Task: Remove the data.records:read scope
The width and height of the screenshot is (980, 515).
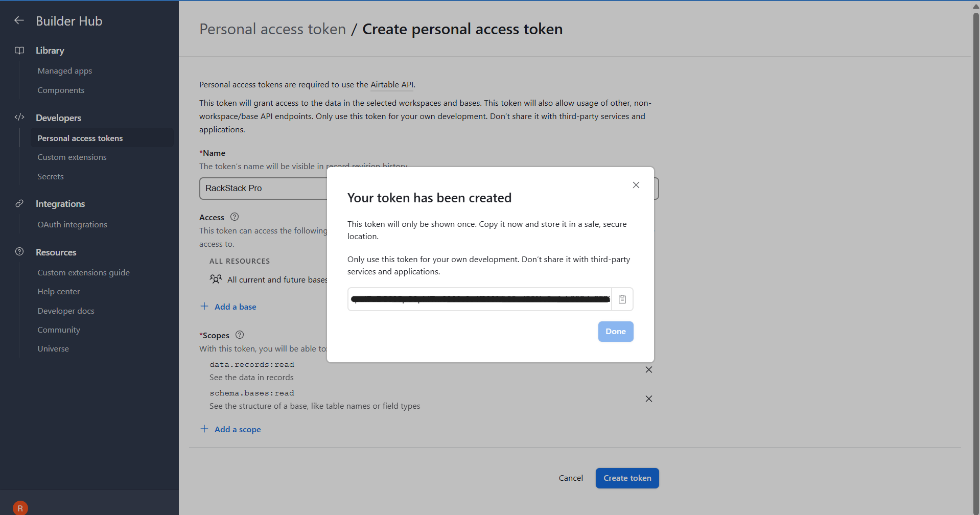Action: pos(648,369)
